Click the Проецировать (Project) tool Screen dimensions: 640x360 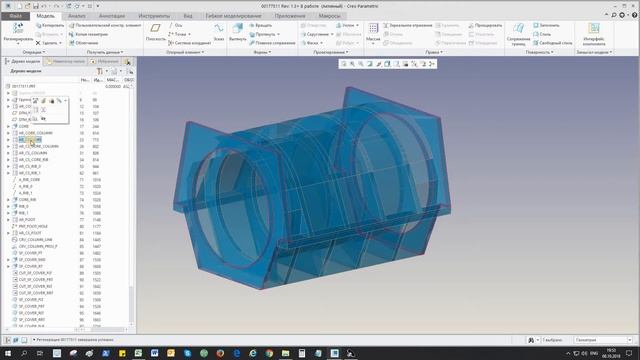(x=485, y=25)
